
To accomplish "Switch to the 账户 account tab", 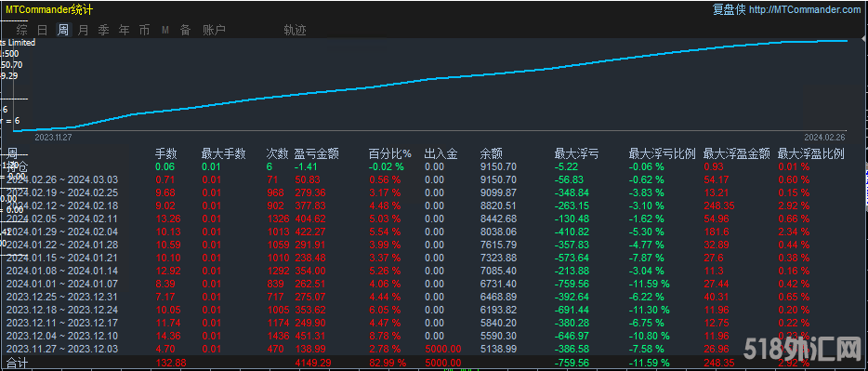I will pyautogui.click(x=215, y=30).
